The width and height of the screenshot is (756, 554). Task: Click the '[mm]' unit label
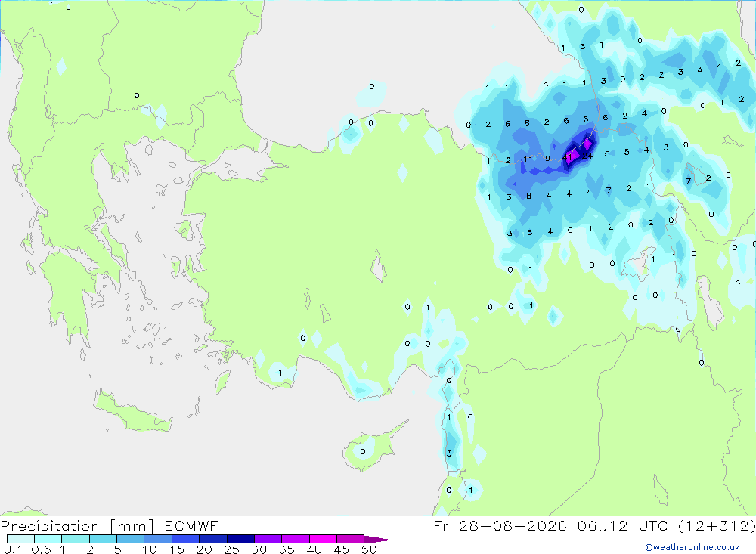tap(132, 526)
